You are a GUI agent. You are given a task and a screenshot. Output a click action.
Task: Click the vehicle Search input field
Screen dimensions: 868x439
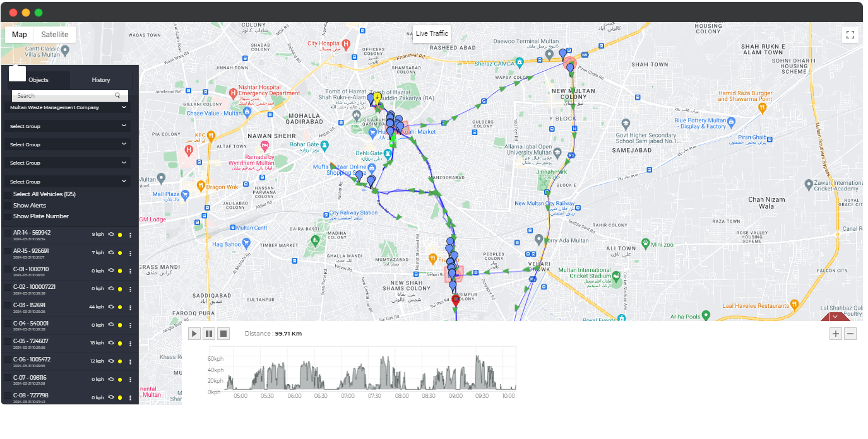63,96
